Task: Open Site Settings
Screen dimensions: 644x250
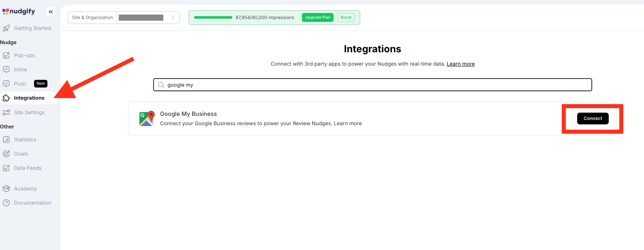Action: click(29, 113)
